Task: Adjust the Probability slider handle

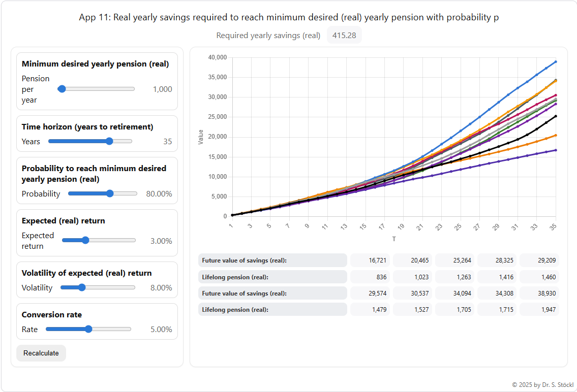Action: click(110, 193)
